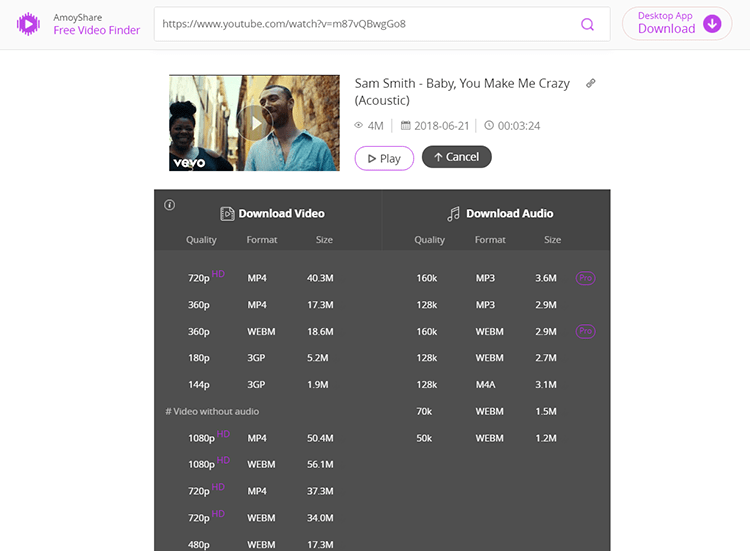Click the Cancel button
This screenshot has height=551, width=750.
point(457,157)
